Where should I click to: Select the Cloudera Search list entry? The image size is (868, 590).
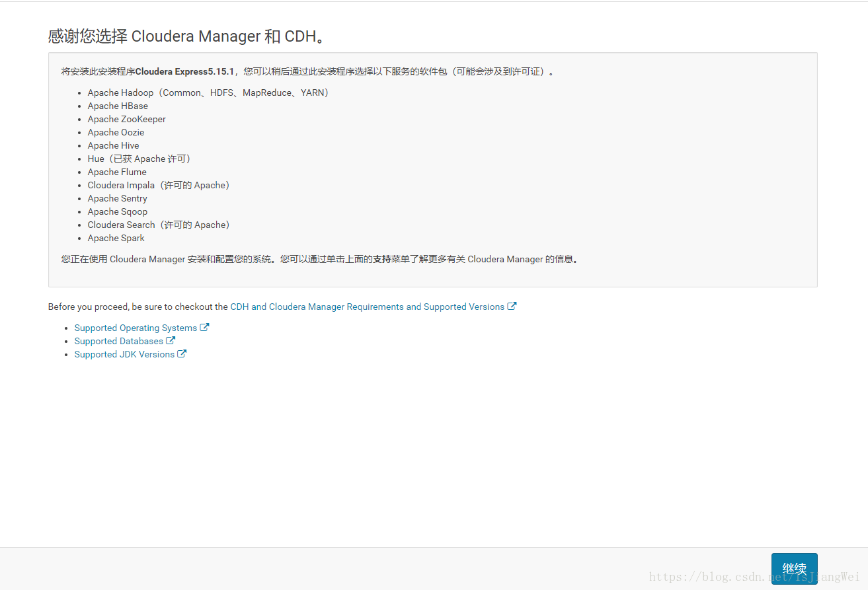click(x=159, y=225)
